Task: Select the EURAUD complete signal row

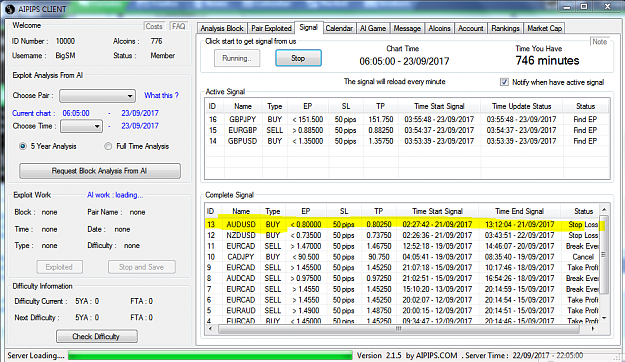Action: click(x=402, y=311)
